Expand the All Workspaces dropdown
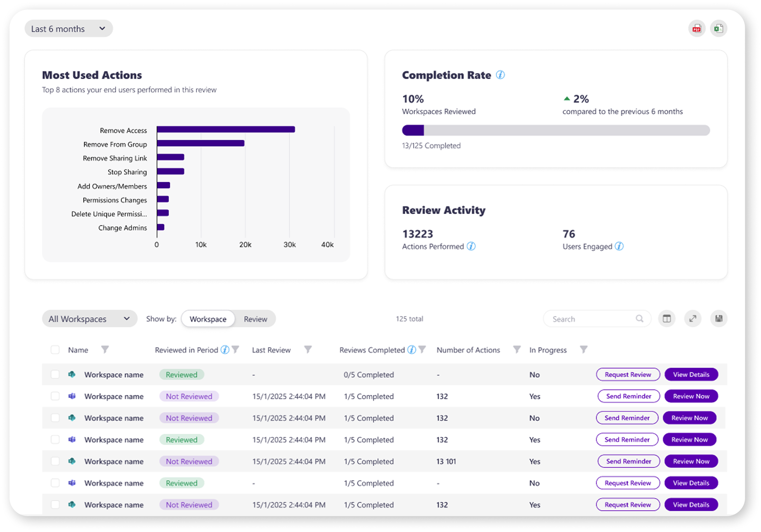Viewport: 761px width, 532px height. [90, 319]
